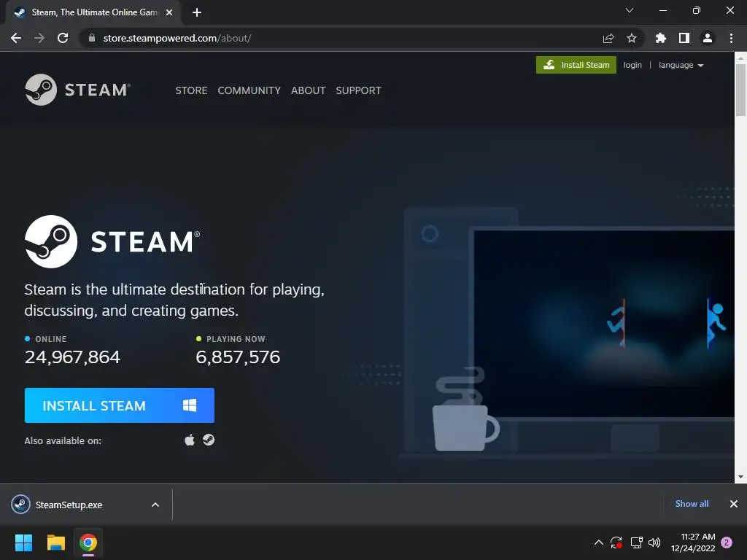Image resolution: width=747 pixels, height=560 pixels.
Task: Click the scrollbar down arrow
Action: [740, 477]
